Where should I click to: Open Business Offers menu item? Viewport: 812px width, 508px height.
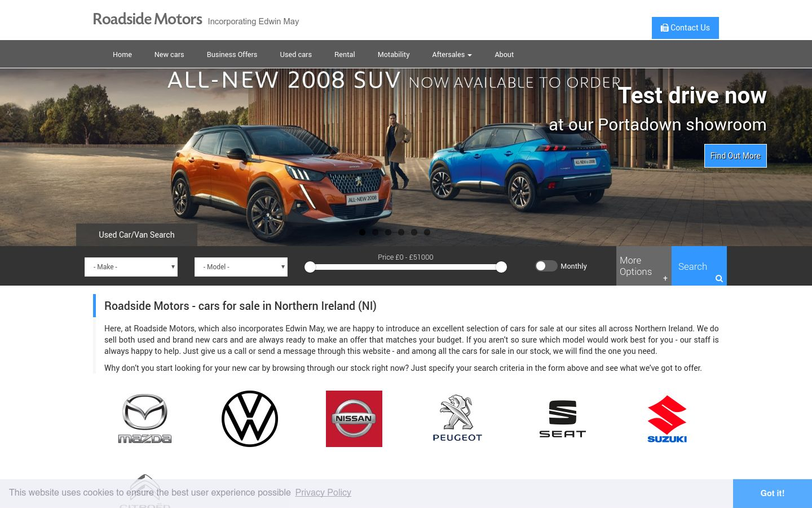click(232, 55)
